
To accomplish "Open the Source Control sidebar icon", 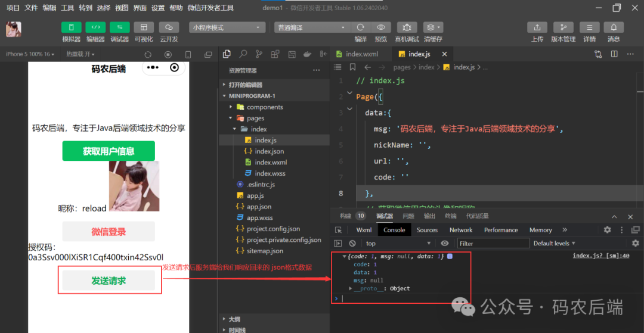I will pos(259,54).
